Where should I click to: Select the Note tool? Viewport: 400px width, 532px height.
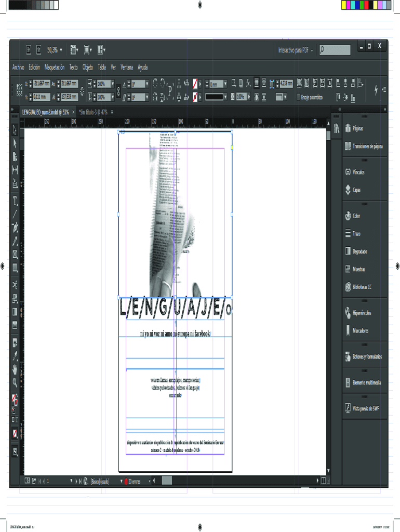pyautogui.click(x=15, y=343)
